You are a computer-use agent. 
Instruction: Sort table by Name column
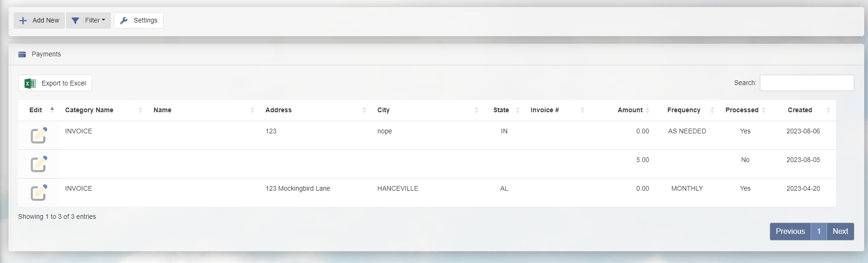tap(162, 110)
